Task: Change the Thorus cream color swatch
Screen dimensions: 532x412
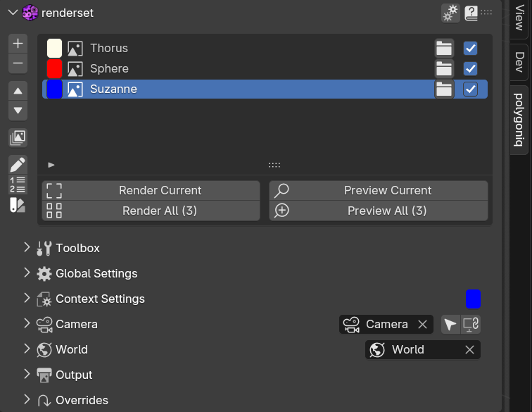Action: 54,48
